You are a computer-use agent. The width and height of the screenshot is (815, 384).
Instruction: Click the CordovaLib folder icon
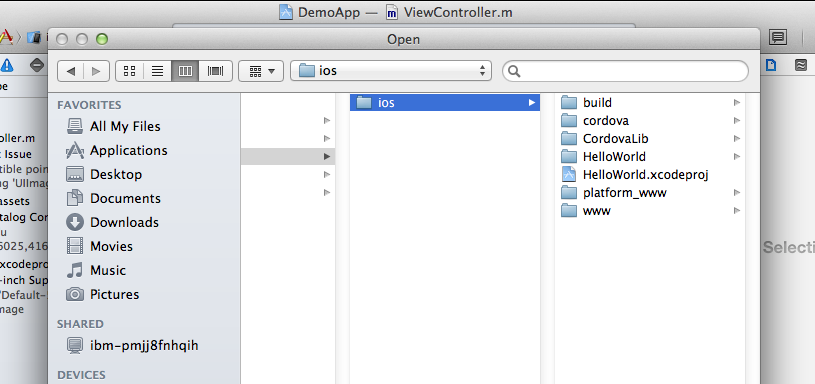(569, 139)
